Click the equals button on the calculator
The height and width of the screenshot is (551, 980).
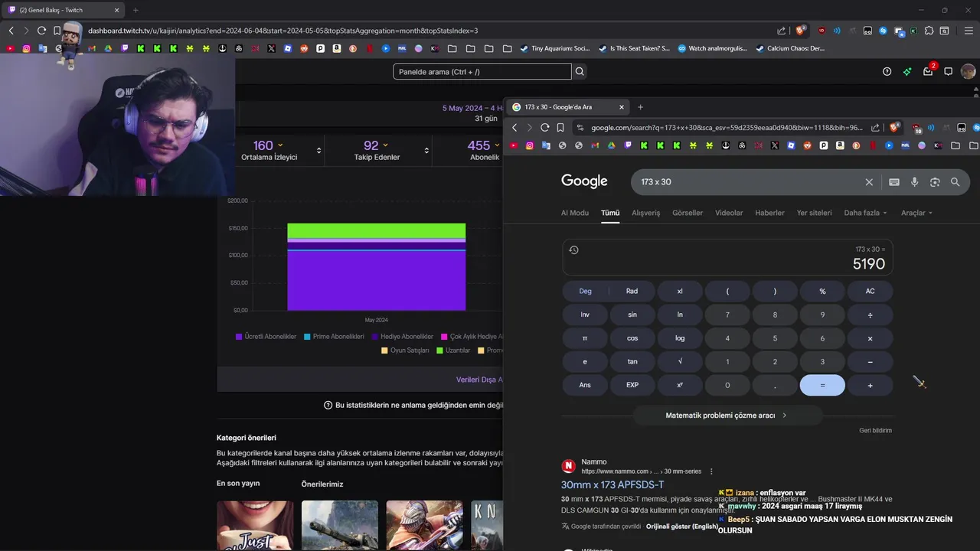pos(822,385)
